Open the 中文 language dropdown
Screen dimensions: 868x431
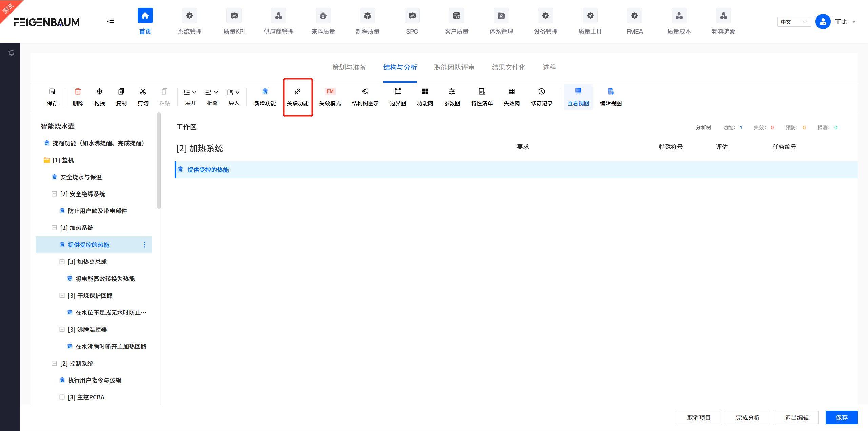(793, 22)
